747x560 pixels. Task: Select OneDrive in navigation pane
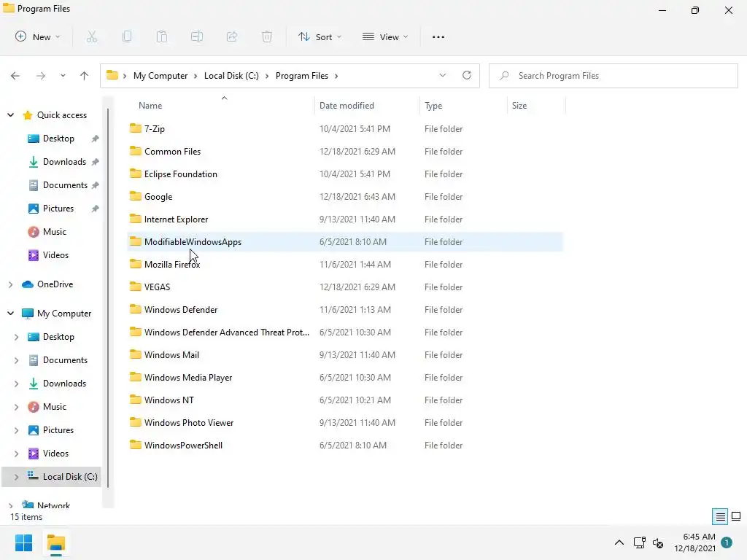55,284
